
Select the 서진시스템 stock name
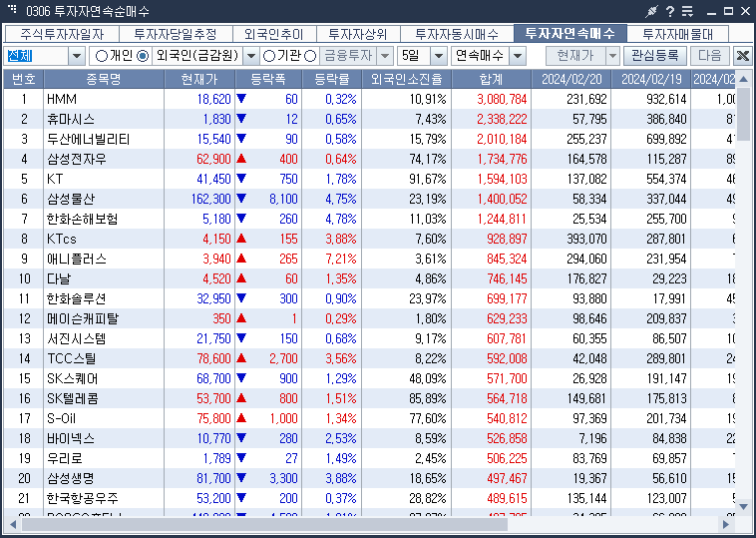(x=77, y=338)
